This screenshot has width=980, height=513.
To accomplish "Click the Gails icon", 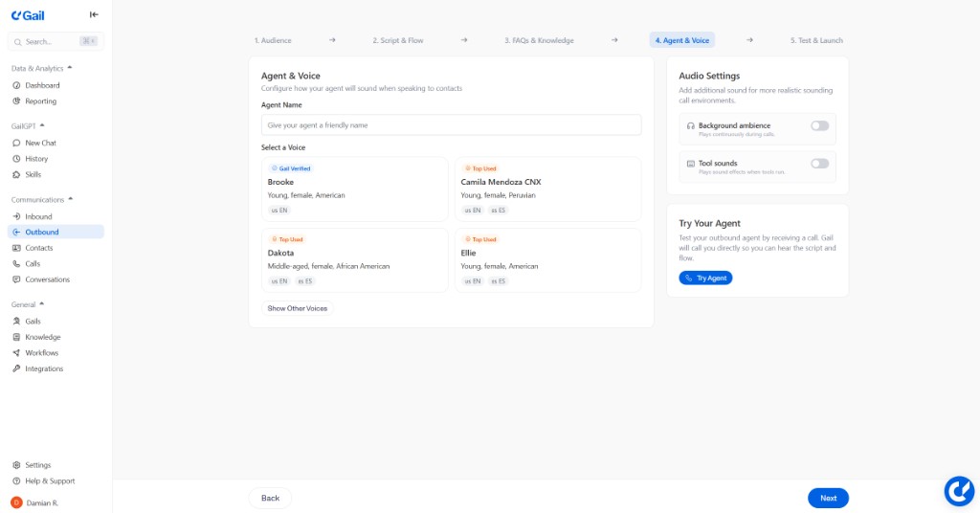I will (16, 322).
